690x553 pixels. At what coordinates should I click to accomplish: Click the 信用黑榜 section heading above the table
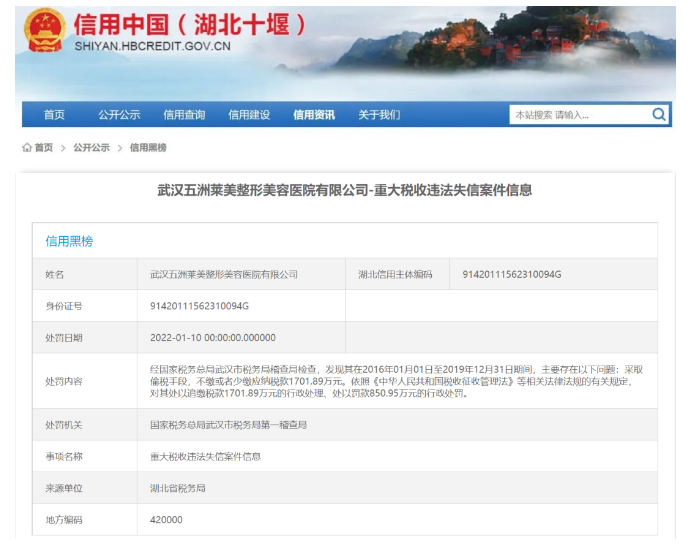click(69, 241)
